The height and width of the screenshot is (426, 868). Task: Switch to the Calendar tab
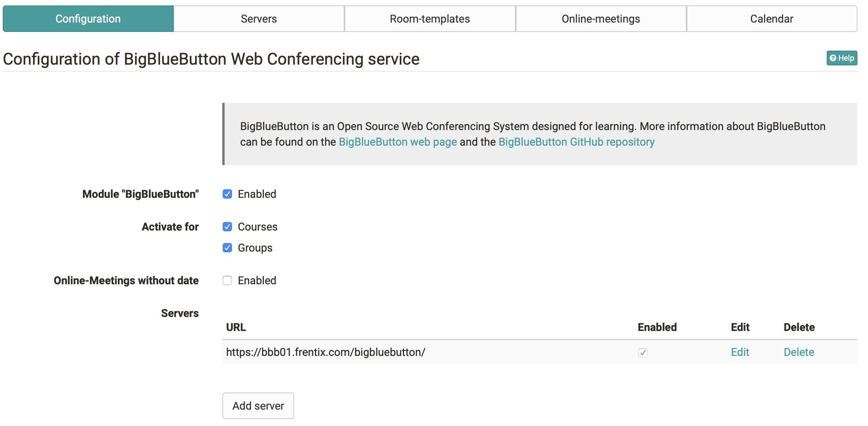tap(771, 19)
